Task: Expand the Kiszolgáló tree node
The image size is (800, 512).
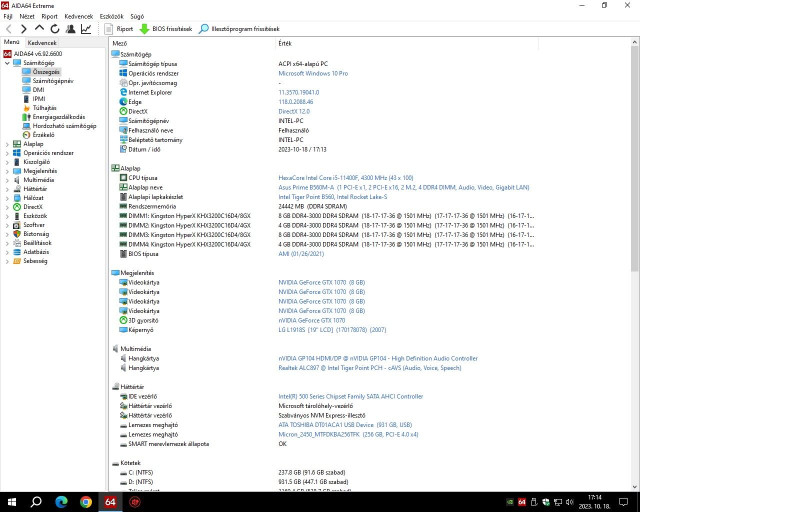Action: [7, 162]
